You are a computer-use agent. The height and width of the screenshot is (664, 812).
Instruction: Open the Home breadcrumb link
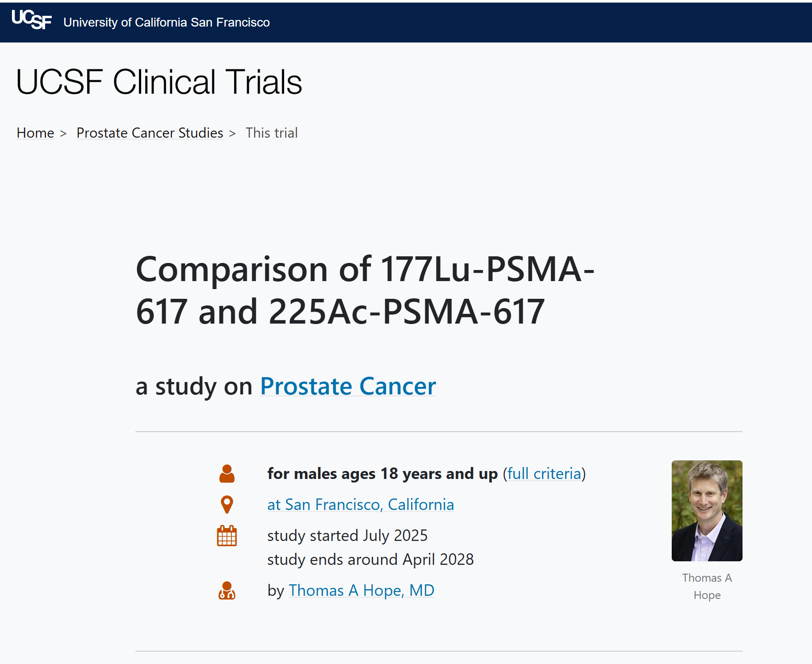click(35, 133)
